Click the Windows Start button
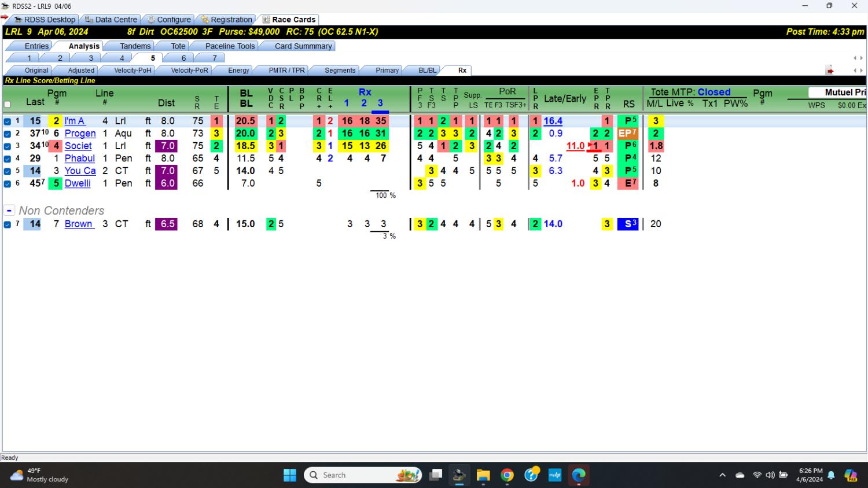 coord(290,475)
